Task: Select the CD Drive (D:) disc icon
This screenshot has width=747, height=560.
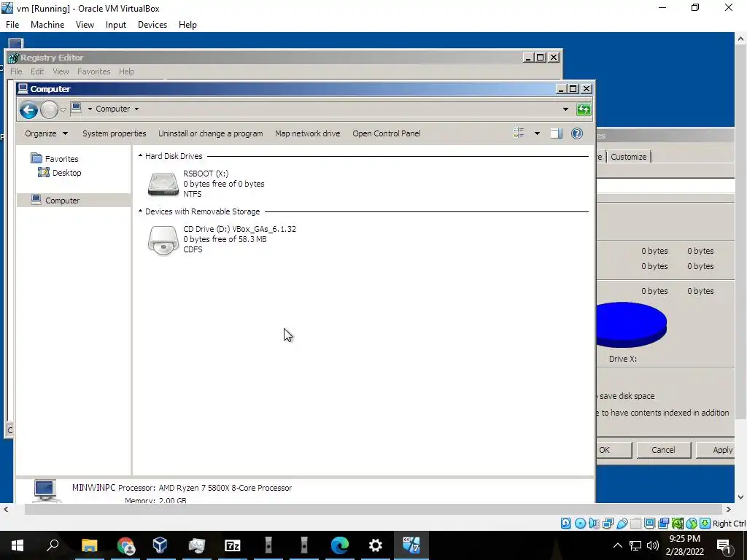Action: pos(163,240)
